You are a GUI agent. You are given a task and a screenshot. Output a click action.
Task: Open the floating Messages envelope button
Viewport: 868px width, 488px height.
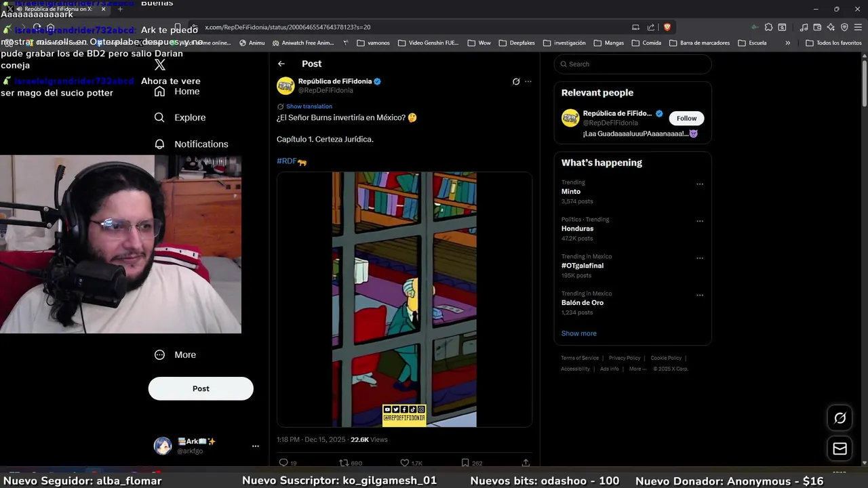pos(840,449)
